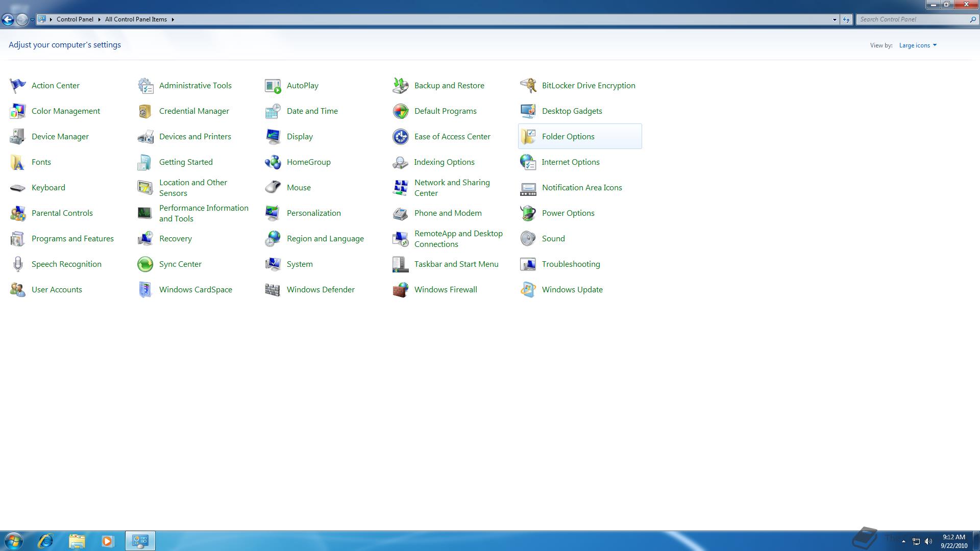
Task: Expand the Control Panel breadcrumb arrow
Action: tap(99, 19)
